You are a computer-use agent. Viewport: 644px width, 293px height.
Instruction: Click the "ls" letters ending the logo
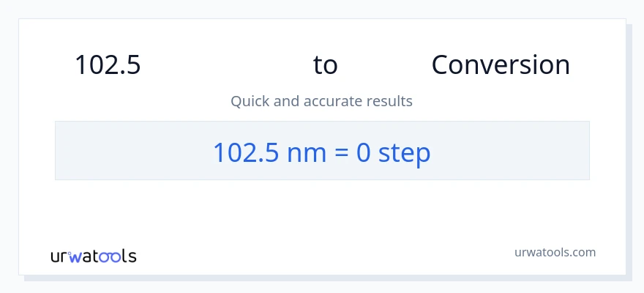pos(129,256)
